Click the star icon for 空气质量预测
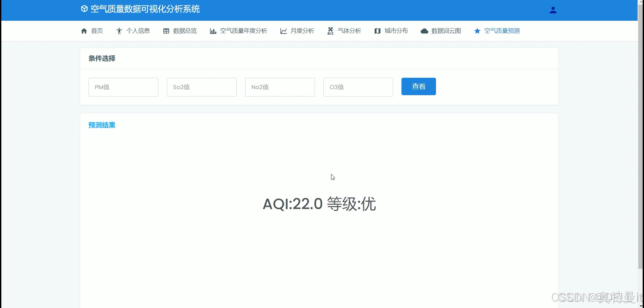 (477, 31)
